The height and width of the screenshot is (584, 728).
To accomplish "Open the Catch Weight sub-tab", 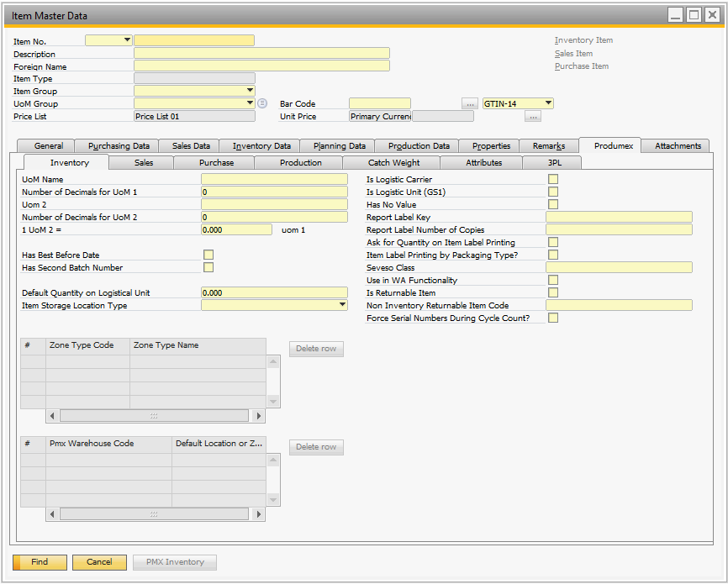I will pos(393,162).
